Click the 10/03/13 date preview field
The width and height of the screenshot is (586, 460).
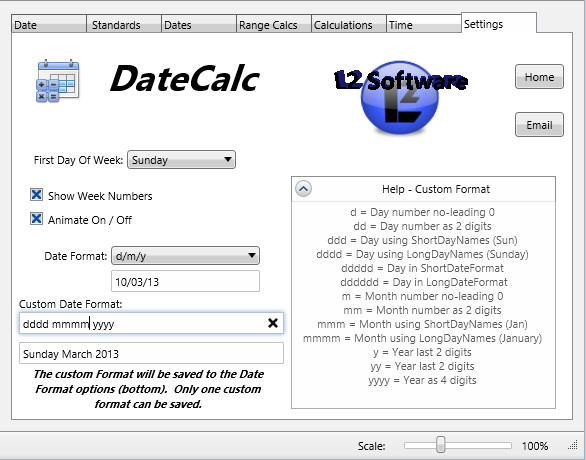pos(185,281)
